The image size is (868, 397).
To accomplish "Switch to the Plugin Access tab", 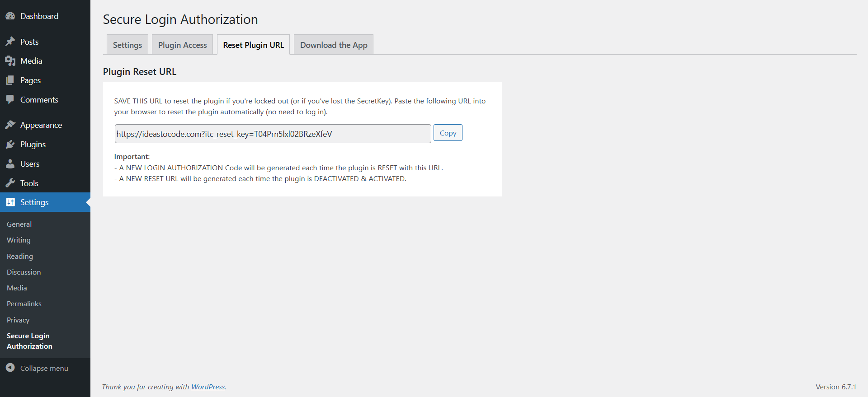I will (x=182, y=45).
